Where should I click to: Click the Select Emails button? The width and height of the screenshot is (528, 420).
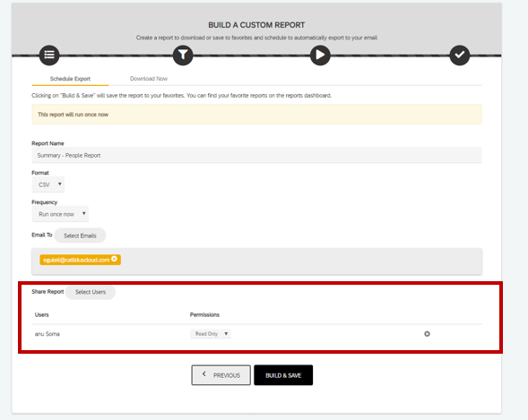pyautogui.click(x=80, y=236)
